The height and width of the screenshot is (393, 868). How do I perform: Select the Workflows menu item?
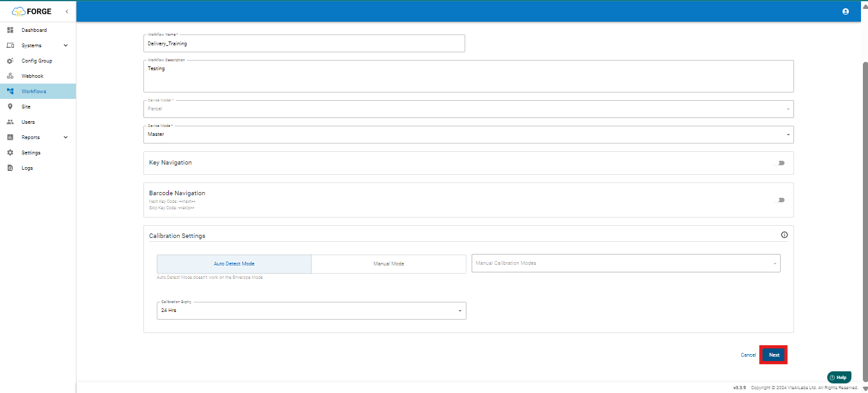point(38,91)
